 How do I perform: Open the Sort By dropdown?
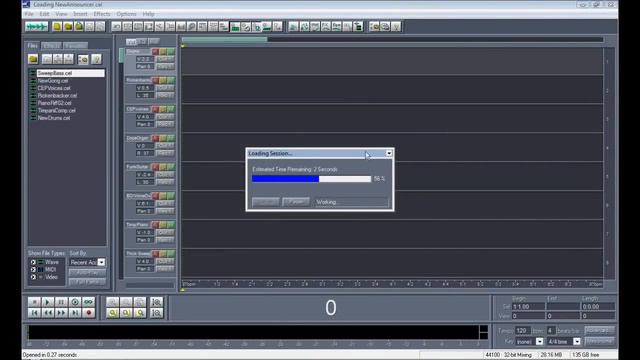[101, 262]
